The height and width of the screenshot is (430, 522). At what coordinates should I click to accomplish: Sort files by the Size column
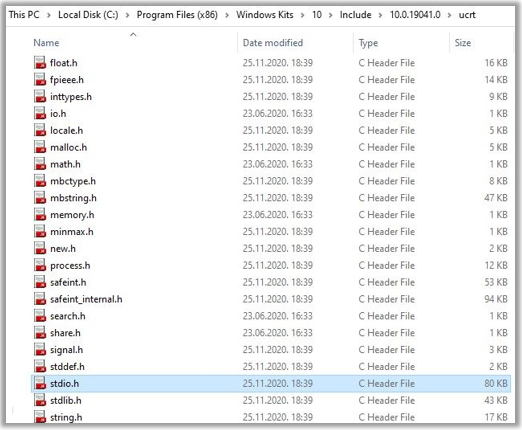click(x=463, y=43)
